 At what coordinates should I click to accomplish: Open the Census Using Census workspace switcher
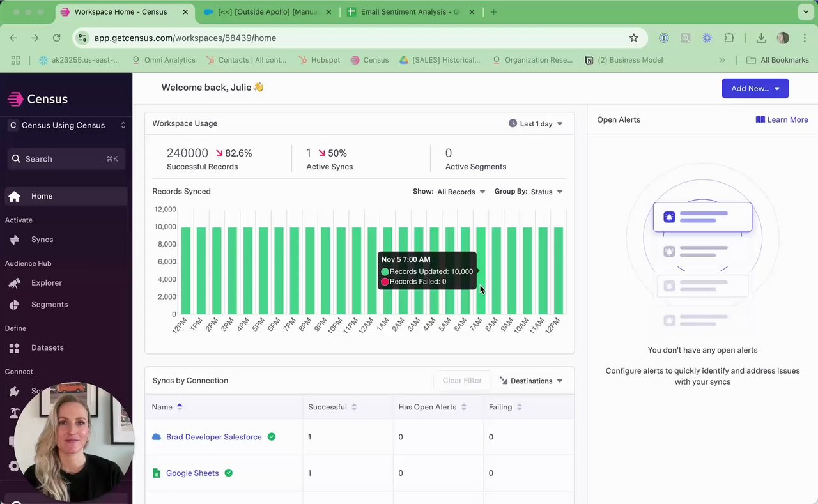(66, 125)
